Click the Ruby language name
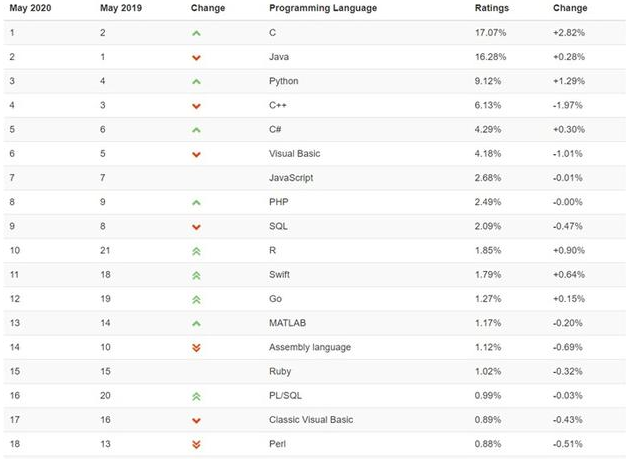The width and height of the screenshot is (626, 459). [x=280, y=371]
